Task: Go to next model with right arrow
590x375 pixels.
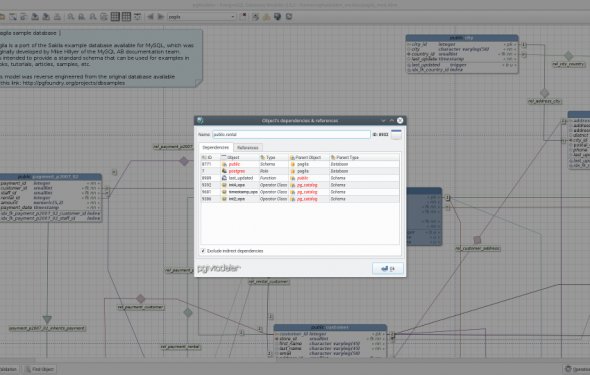Action: pyautogui.click(x=161, y=17)
